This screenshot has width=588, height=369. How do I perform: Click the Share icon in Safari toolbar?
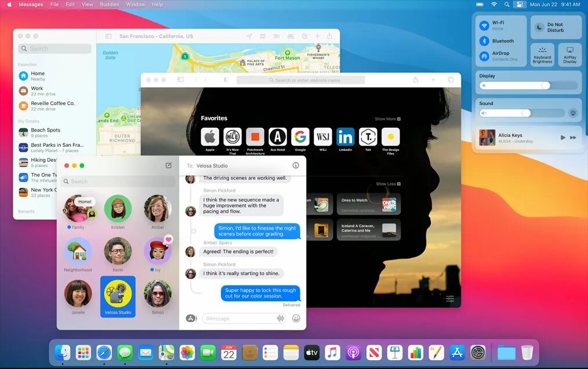pyautogui.click(x=416, y=79)
